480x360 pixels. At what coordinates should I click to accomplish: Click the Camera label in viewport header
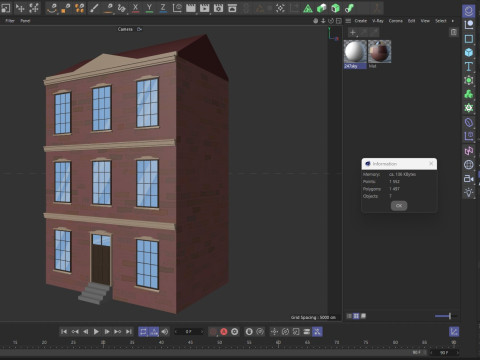[125, 29]
